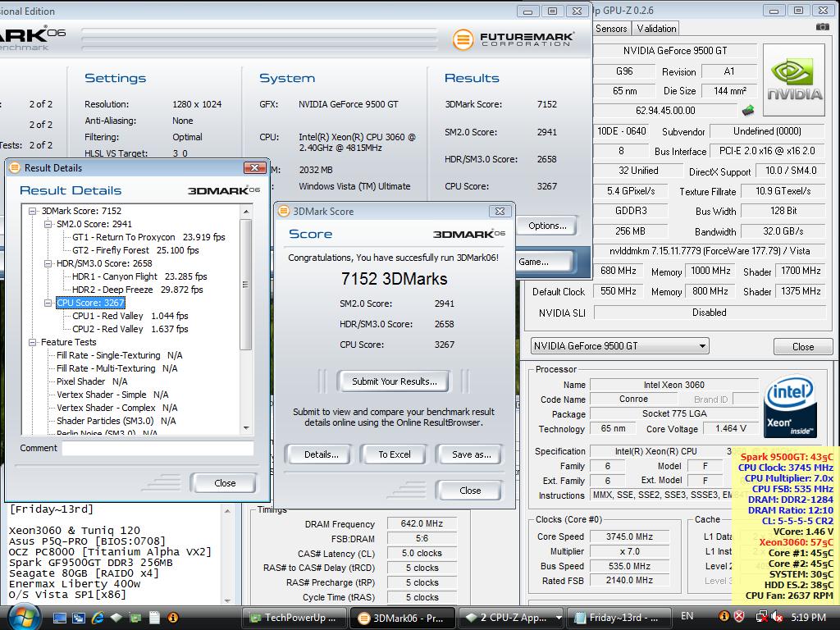The image size is (840, 630).
Task: Click the orange info tray icon
Action: (x=724, y=617)
